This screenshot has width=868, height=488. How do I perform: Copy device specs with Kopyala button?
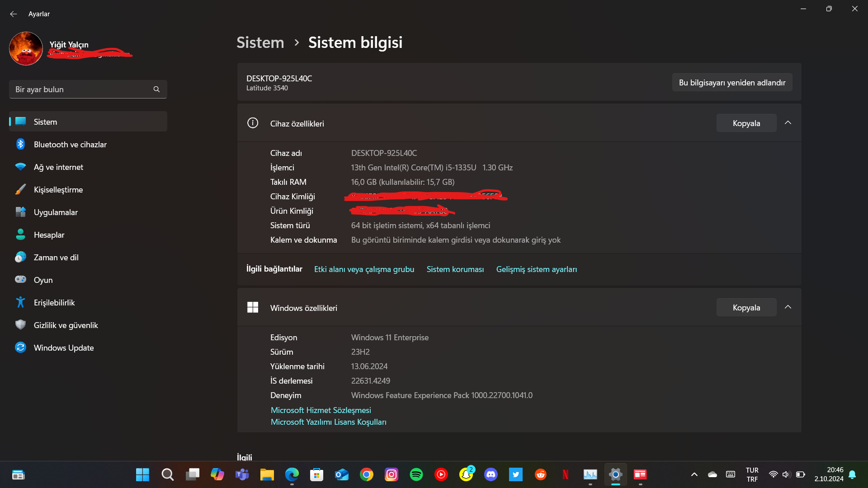746,123
